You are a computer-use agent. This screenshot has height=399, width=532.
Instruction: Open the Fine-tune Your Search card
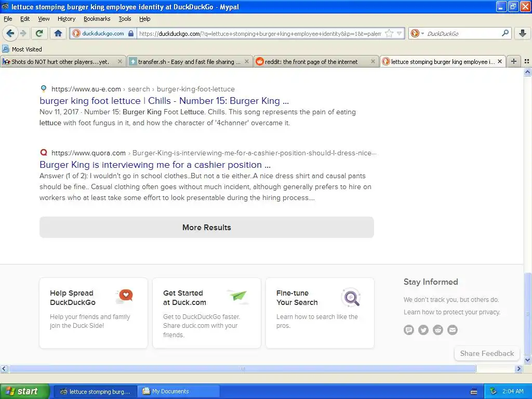pyautogui.click(x=320, y=313)
